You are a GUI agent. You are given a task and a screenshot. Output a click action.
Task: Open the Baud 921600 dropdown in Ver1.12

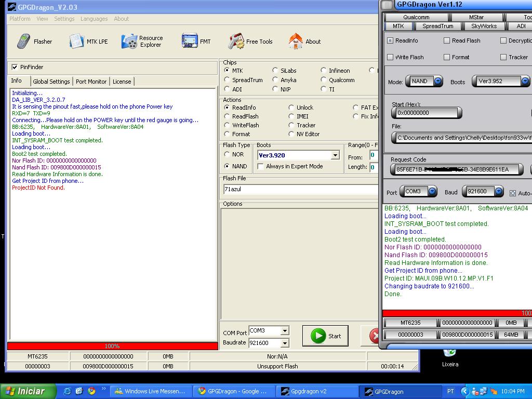(498, 191)
